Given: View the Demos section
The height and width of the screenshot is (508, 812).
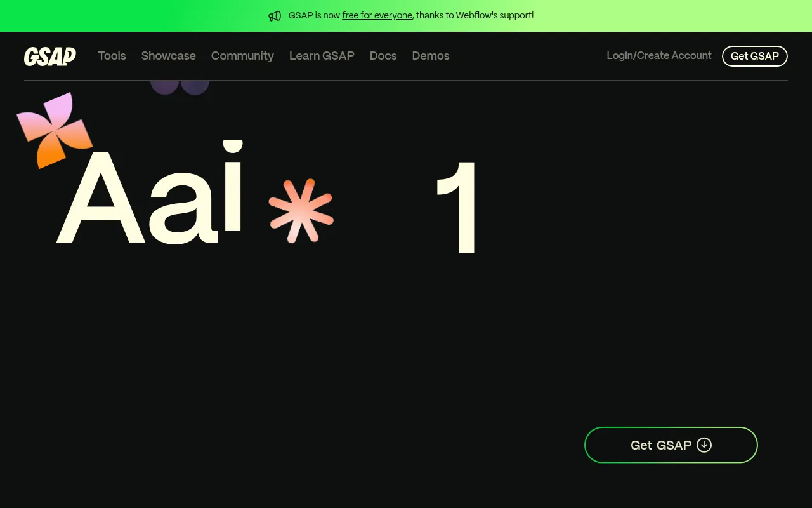Looking at the screenshot, I should (431, 56).
